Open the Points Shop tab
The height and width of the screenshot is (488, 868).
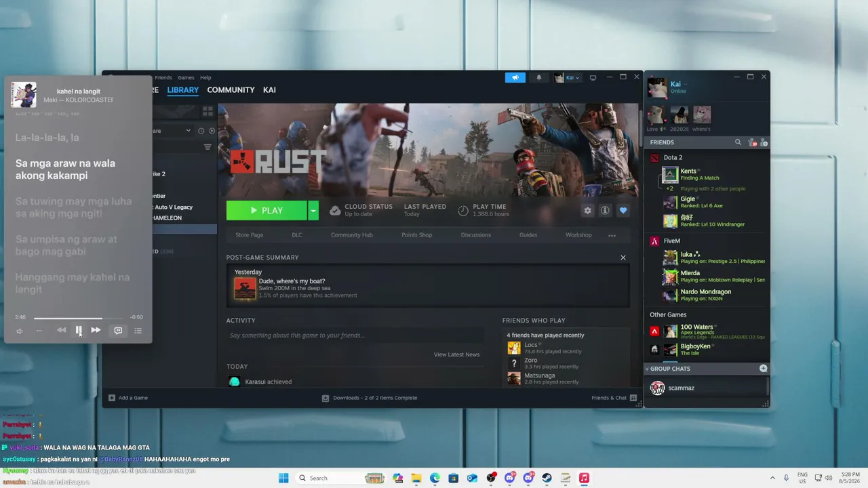(x=416, y=235)
